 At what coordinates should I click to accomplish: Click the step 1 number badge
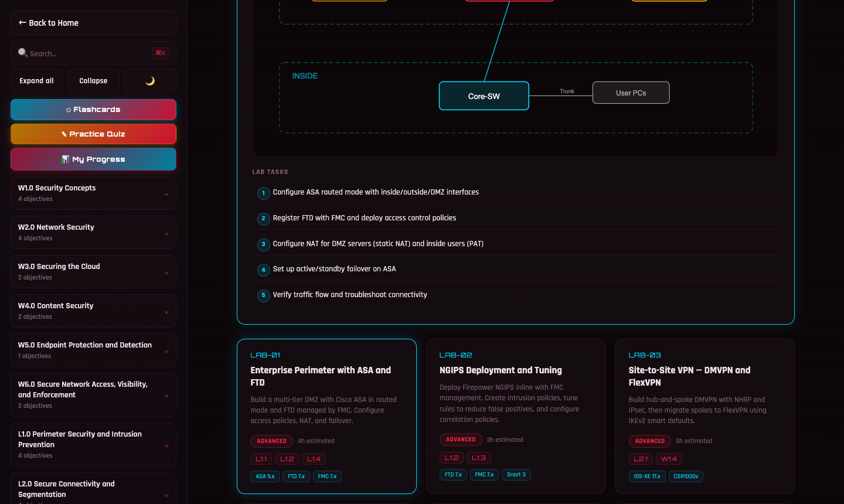pyautogui.click(x=263, y=193)
